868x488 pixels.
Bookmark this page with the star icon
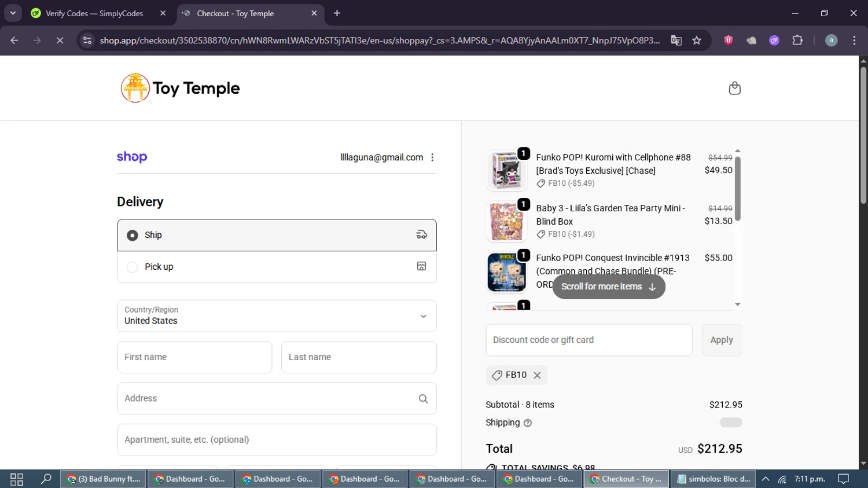697,40
